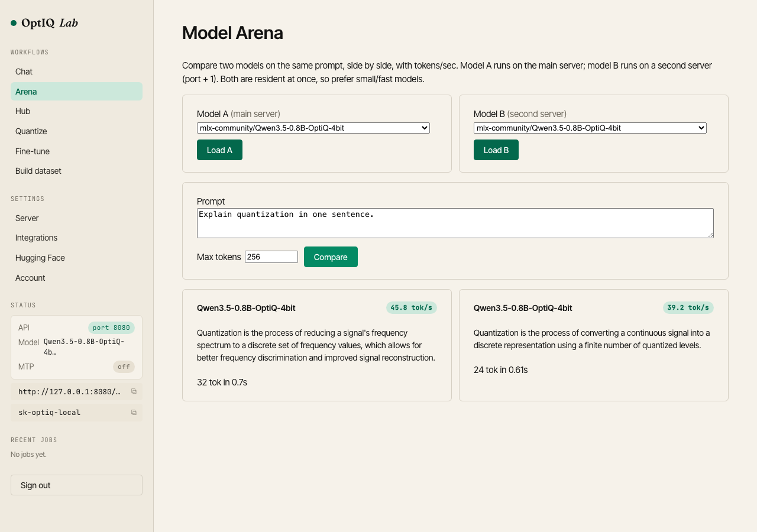Toggle the MTP off badge
757x532 pixels.
tap(124, 366)
